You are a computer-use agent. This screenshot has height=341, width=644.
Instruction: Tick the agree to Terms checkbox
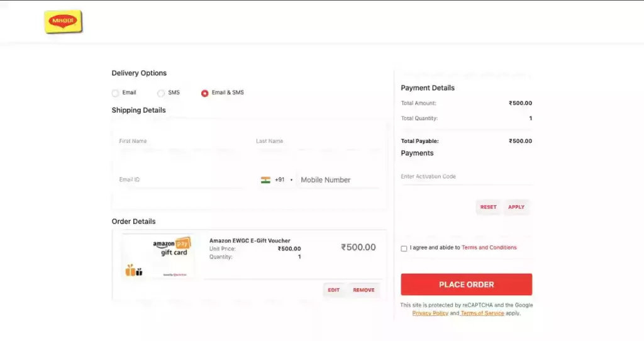tap(404, 249)
